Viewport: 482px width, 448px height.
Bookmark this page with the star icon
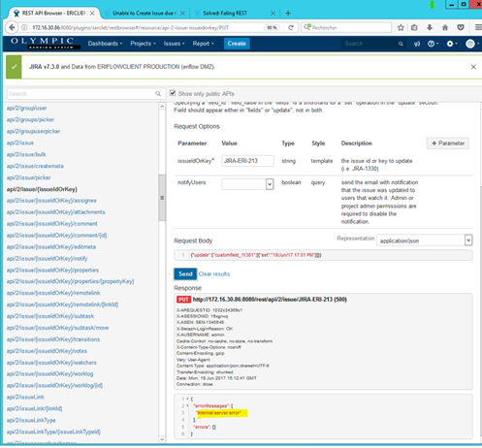click(x=401, y=27)
